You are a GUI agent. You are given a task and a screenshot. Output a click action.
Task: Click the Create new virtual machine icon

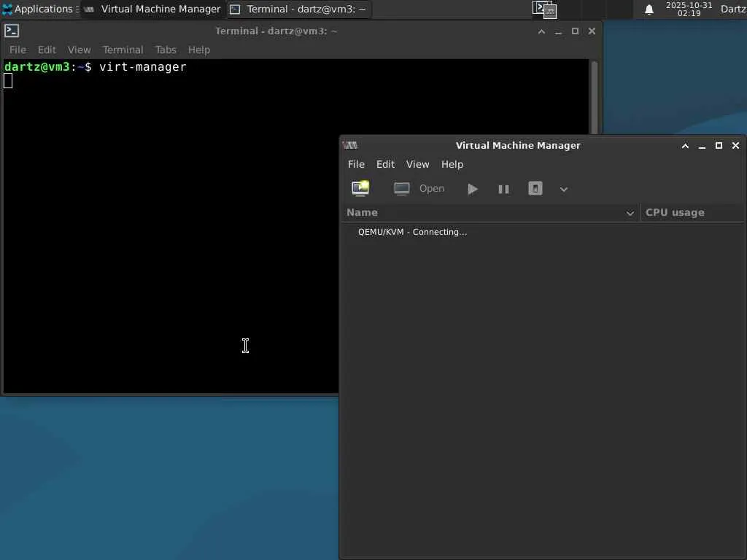[x=360, y=189]
